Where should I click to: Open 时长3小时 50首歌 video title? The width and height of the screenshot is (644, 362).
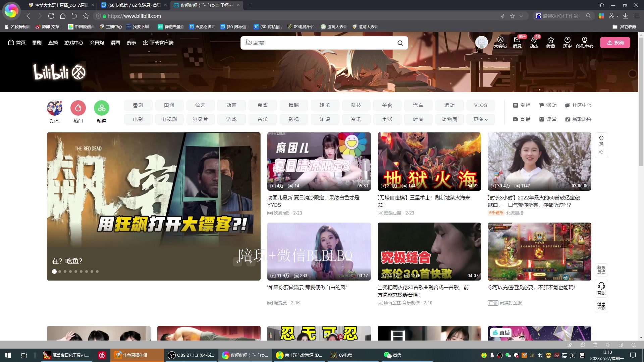tap(534, 201)
